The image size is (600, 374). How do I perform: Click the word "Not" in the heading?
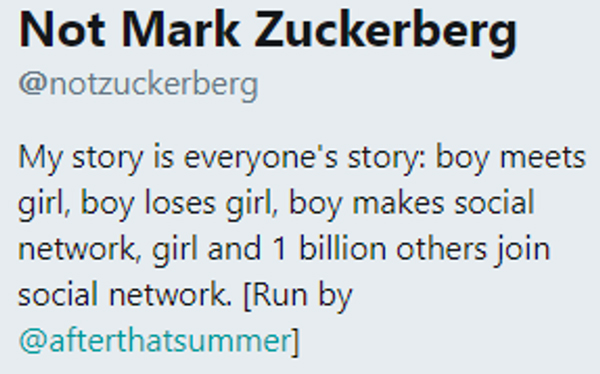[x=62, y=30]
